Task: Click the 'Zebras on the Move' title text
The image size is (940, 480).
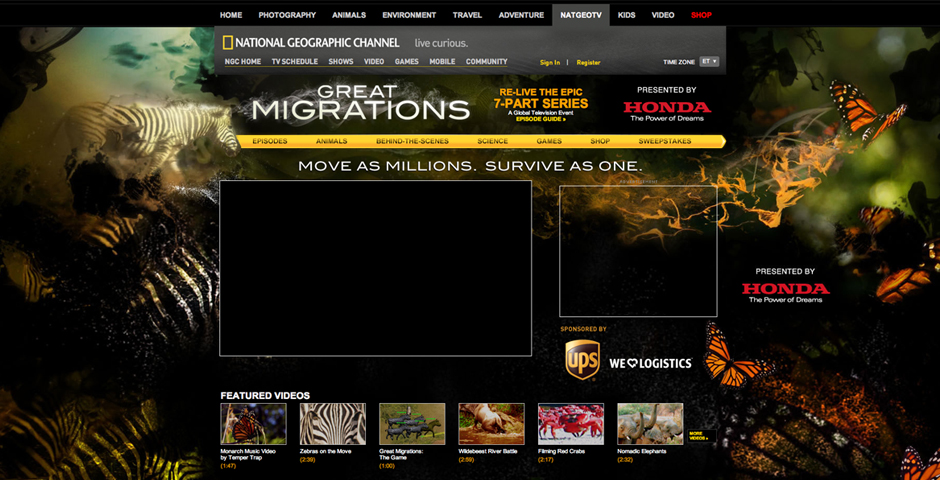Action: tap(326, 451)
